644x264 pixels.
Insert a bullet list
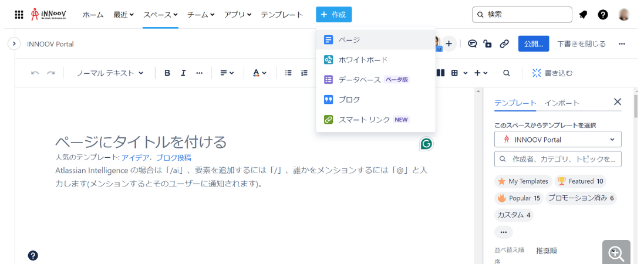pyautogui.click(x=288, y=73)
